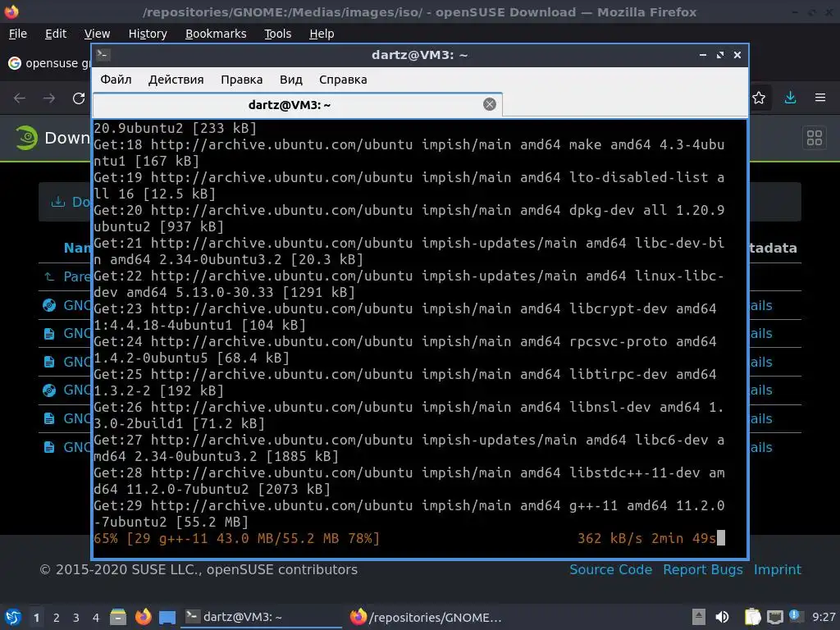The image size is (840, 630).
Task: Click terminal line 'Get:25' libtirpc-dev
Action: (405, 382)
